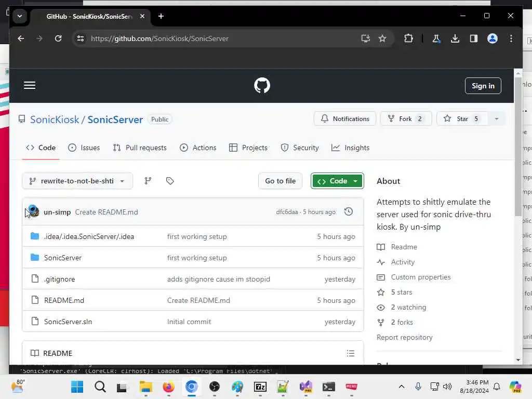Open the SonicServer folder
Viewport: 532px width, 399px height.
(63, 258)
